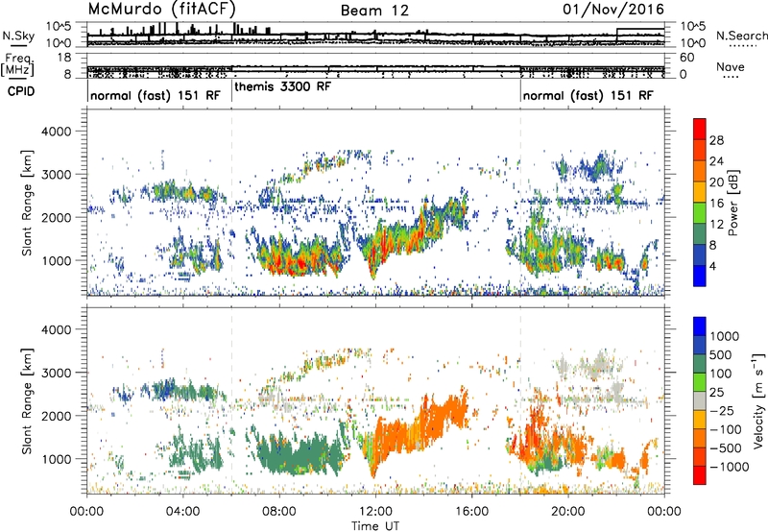Click the 'Power [dB]' color bar label
The width and height of the screenshot is (768, 532).
tap(732, 203)
